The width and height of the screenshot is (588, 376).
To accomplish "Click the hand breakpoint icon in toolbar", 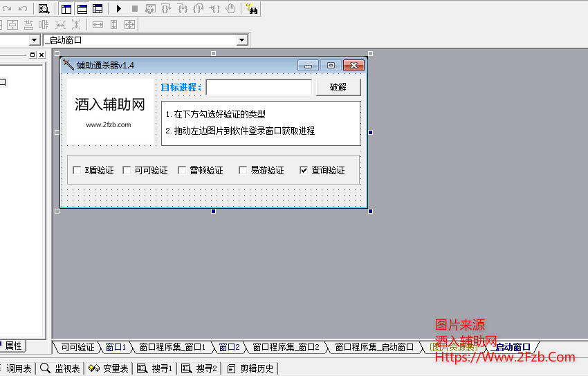I will pos(230,9).
